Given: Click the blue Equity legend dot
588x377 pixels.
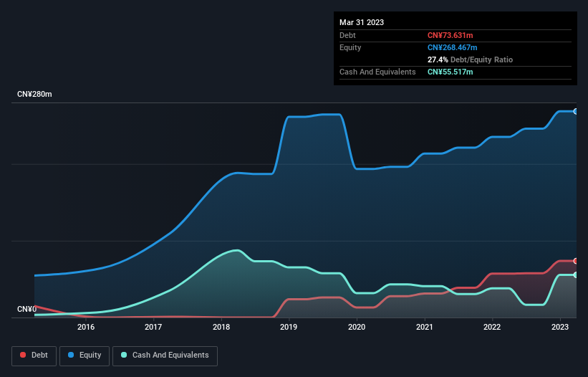Looking at the screenshot, I should pyautogui.click(x=71, y=355).
